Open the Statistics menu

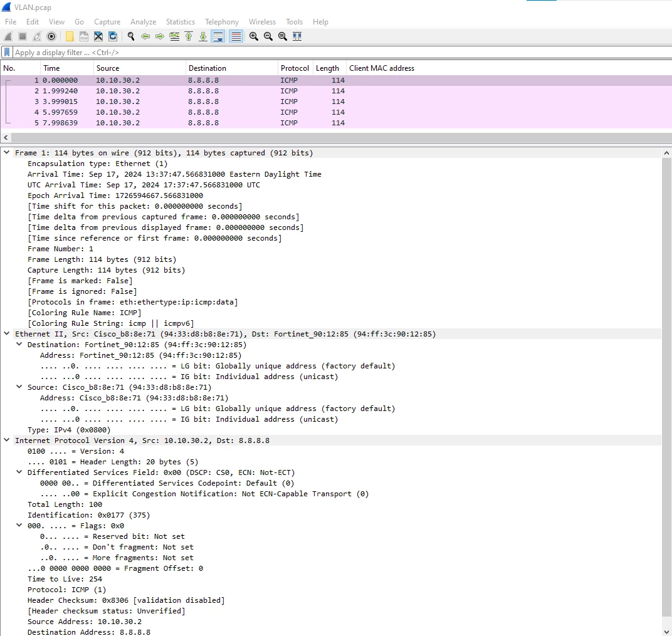click(181, 22)
